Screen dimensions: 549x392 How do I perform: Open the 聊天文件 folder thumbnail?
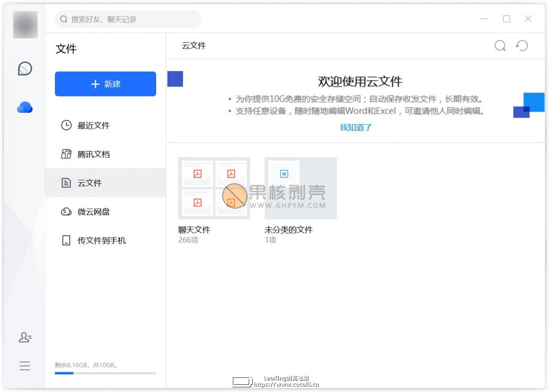pos(214,188)
